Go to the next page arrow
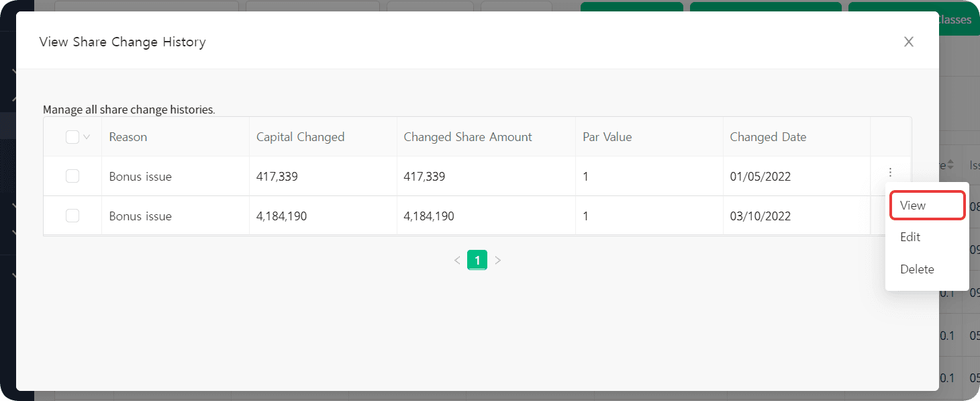 (497, 260)
